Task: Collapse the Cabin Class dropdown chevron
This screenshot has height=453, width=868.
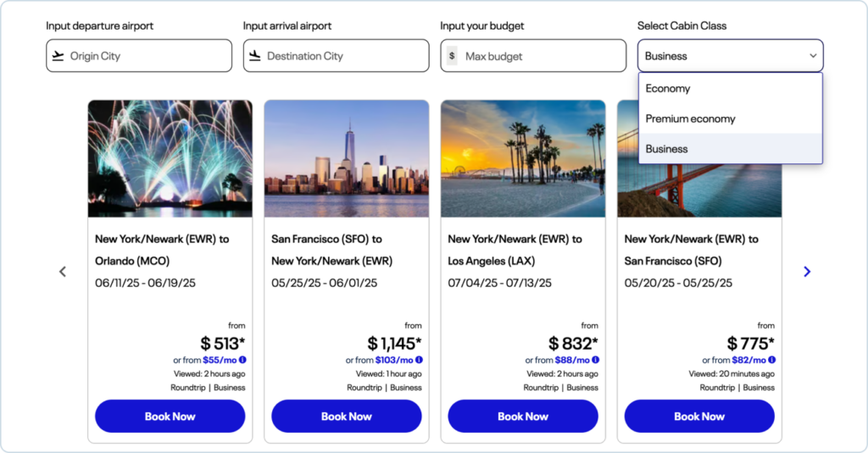Action: [813, 56]
